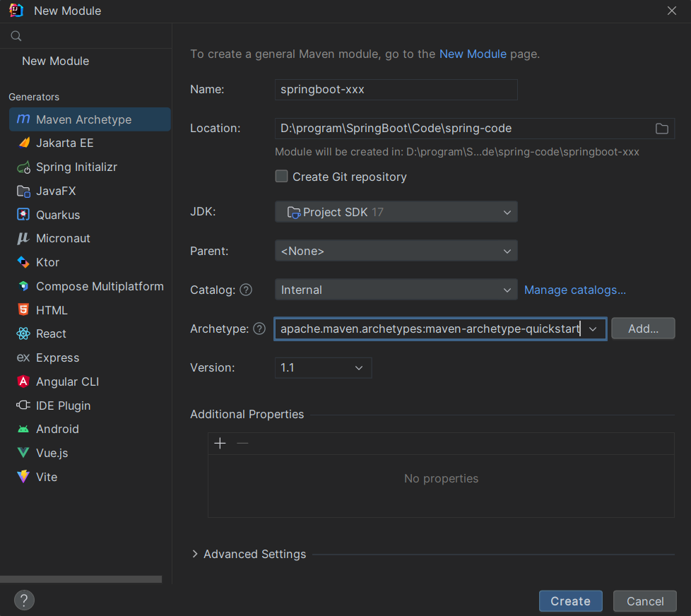The width and height of the screenshot is (691, 616).
Task: Select the Angular CLI generator icon
Action: [23, 381]
